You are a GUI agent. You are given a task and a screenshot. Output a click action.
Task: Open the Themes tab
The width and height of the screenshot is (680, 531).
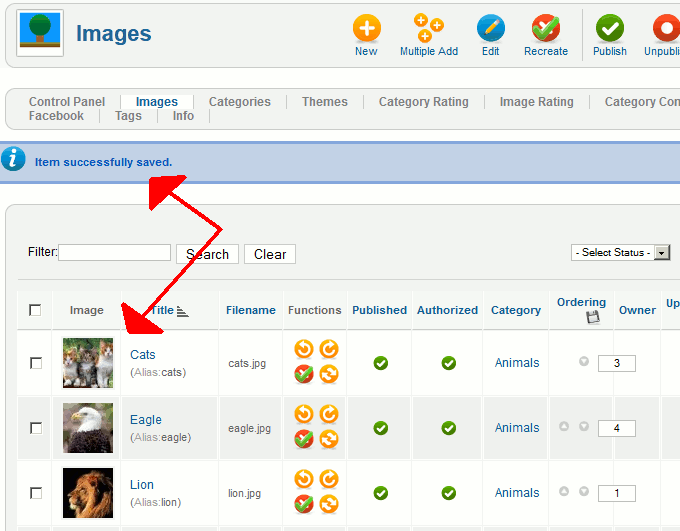click(x=325, y=102)
